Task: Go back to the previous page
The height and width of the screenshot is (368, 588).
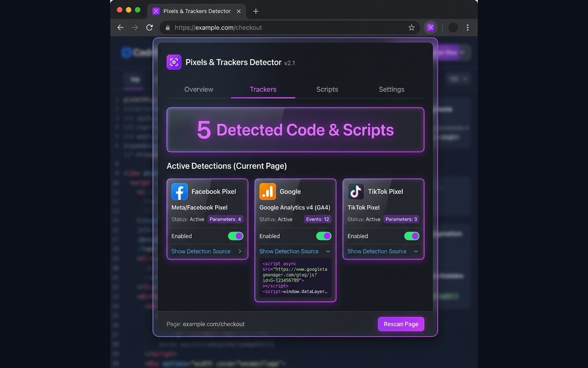Action: tap(120, 28)
